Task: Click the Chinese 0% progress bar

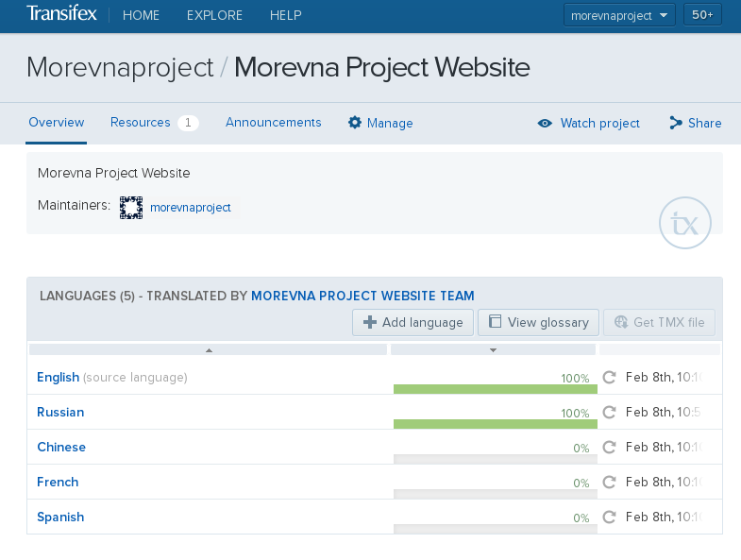Action: (496, 459)
